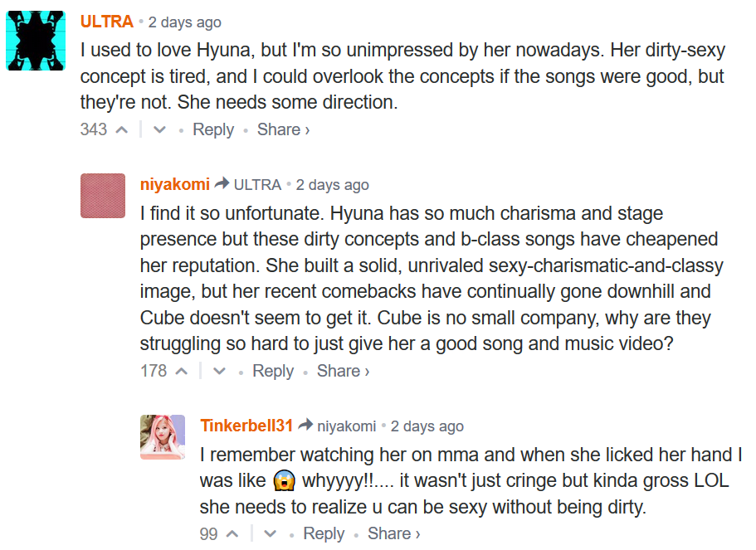Expand Share options on Tinkerbell31's comment
The image size is (756, 550).
(x=393, y=533)
